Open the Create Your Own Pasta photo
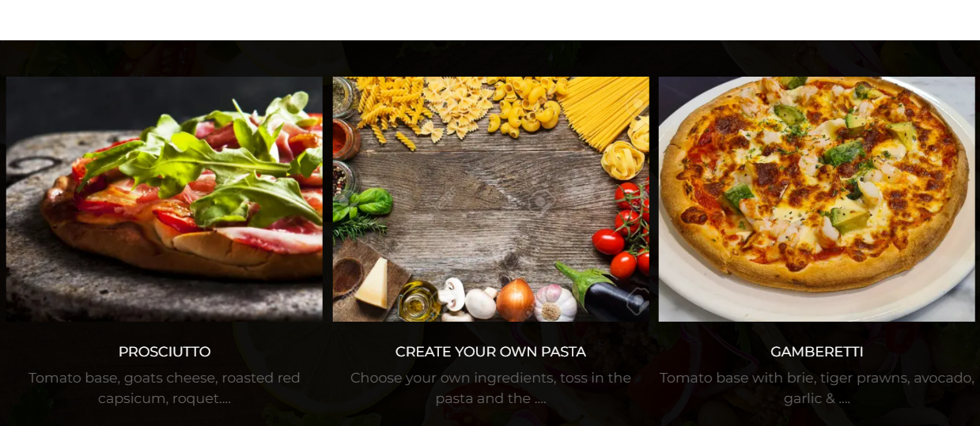The image size is (980, 426). tap(490, 198)
